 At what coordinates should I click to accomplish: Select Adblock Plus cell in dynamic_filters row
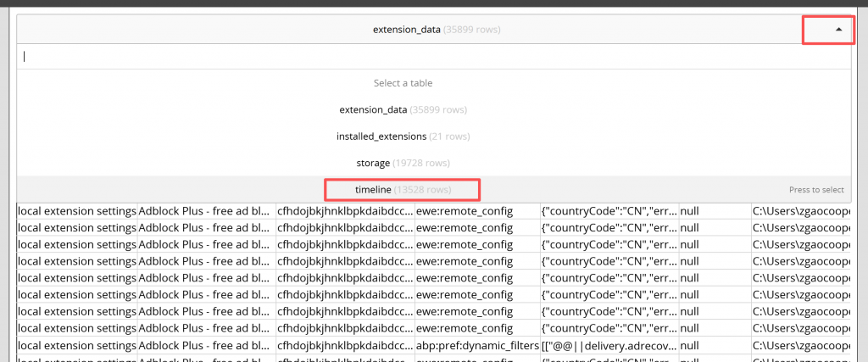coord(206,346)
